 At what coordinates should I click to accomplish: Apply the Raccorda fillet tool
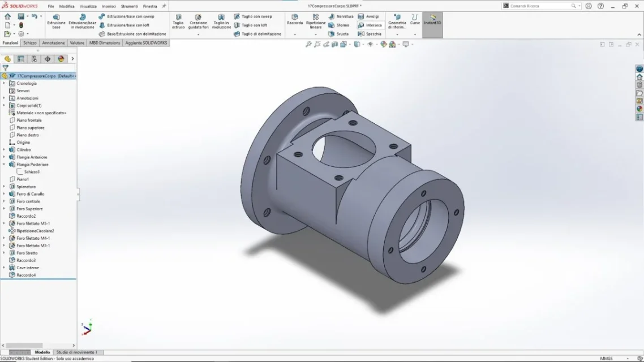click(x=295, y=20)
